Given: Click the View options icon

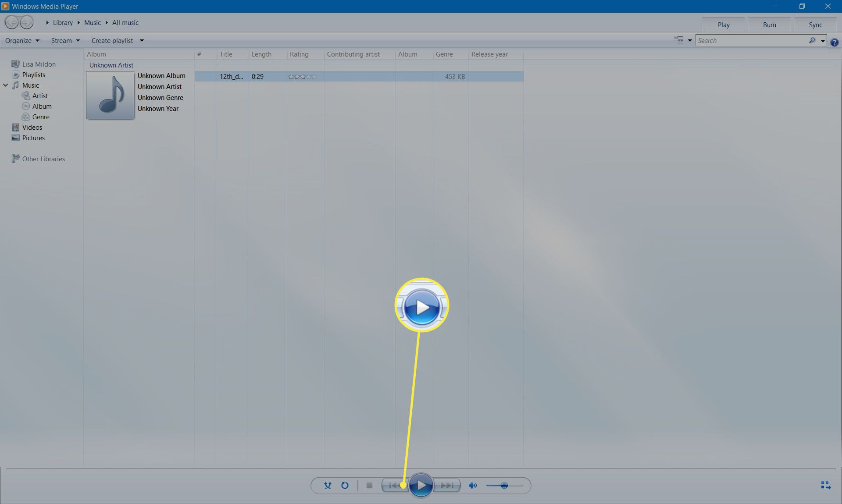Looking at the screenshot, I should coord(679,40).
